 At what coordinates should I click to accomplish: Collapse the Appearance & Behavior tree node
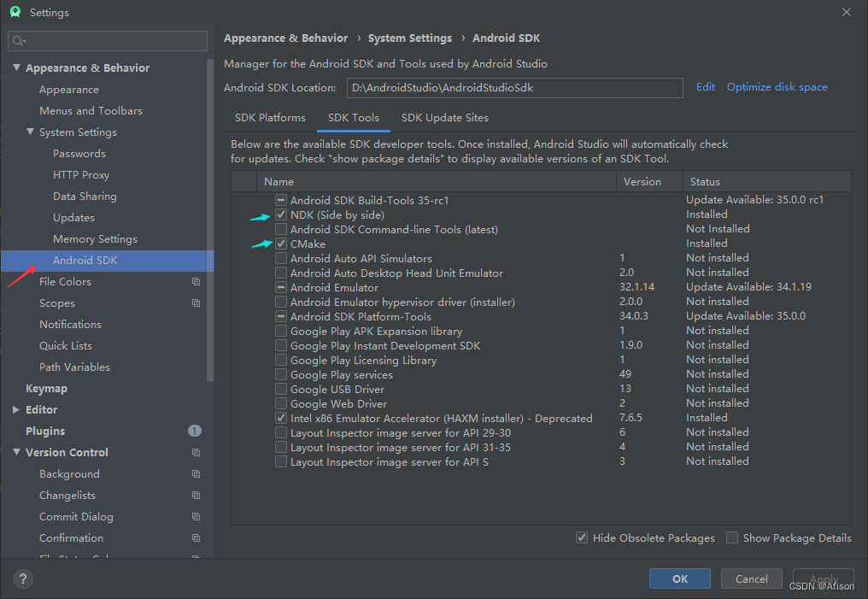tap(16, 68)
